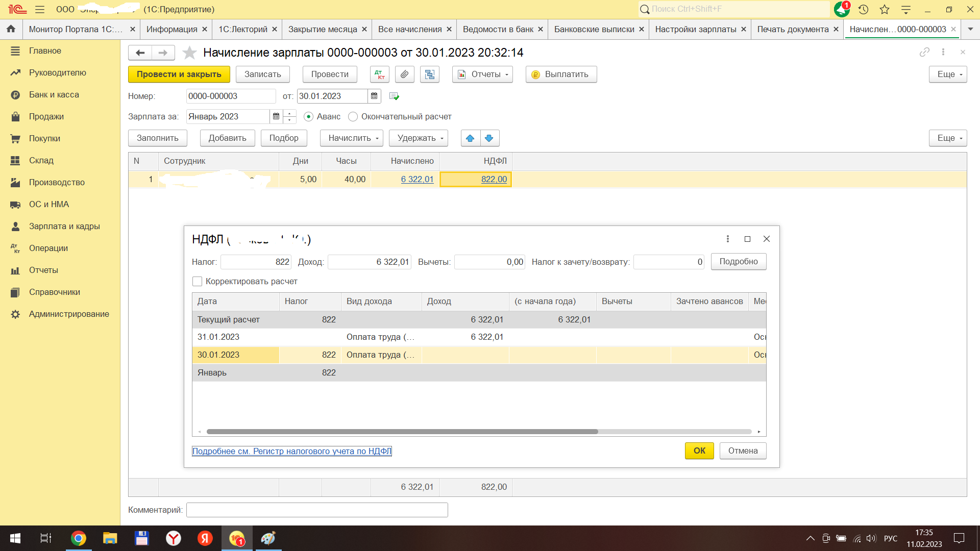This screenshot has height=551, width=980.
Task: Expand the Удержать dropdown
Action: [x=418, y=138]
